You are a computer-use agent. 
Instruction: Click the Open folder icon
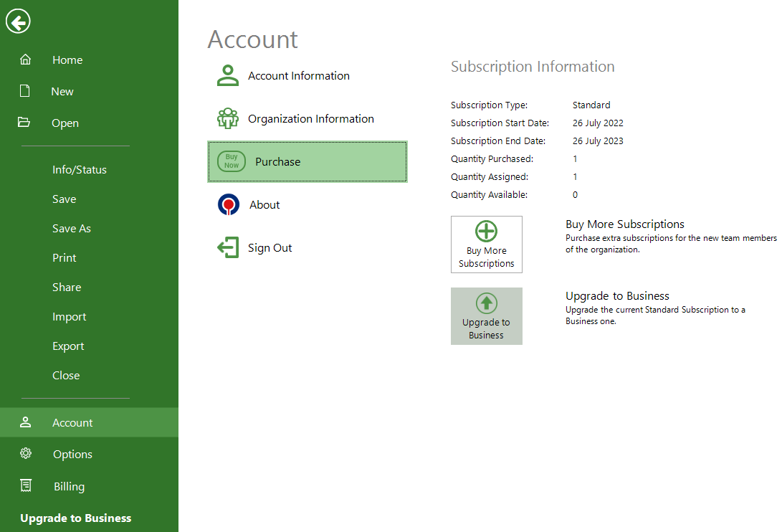tap(24, 123)
